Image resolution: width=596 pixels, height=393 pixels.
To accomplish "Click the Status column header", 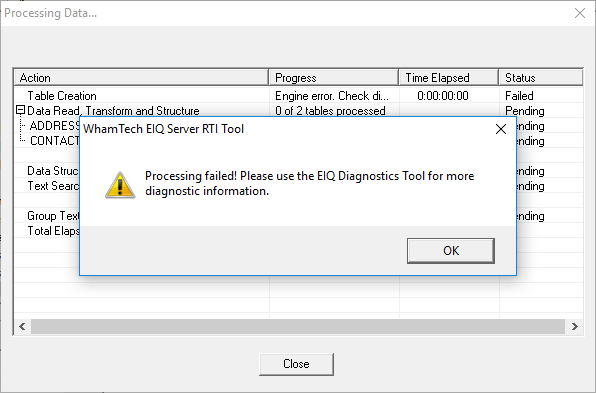I will (541, 78).
